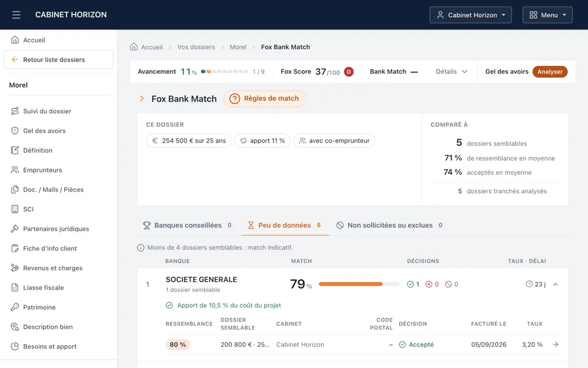Click the dossiers tranchés analysés line
Viewport: 588px width, 368px height.
point(502,191)
